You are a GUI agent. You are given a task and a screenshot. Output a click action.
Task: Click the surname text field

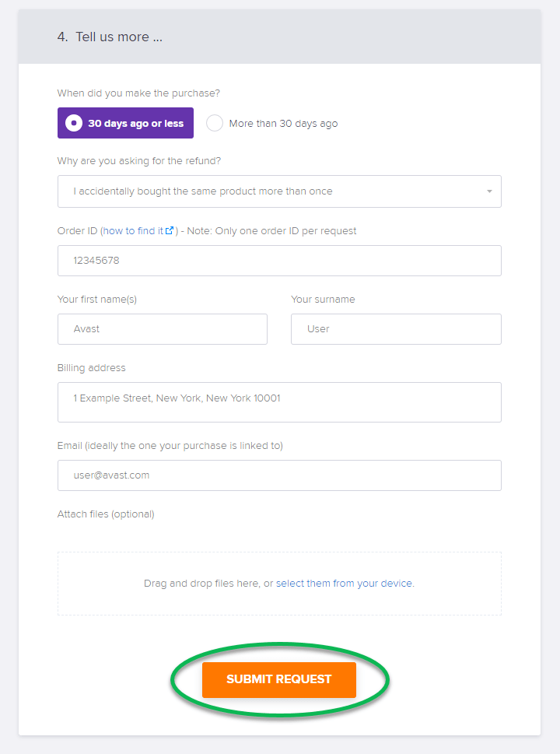coord(396,329)
